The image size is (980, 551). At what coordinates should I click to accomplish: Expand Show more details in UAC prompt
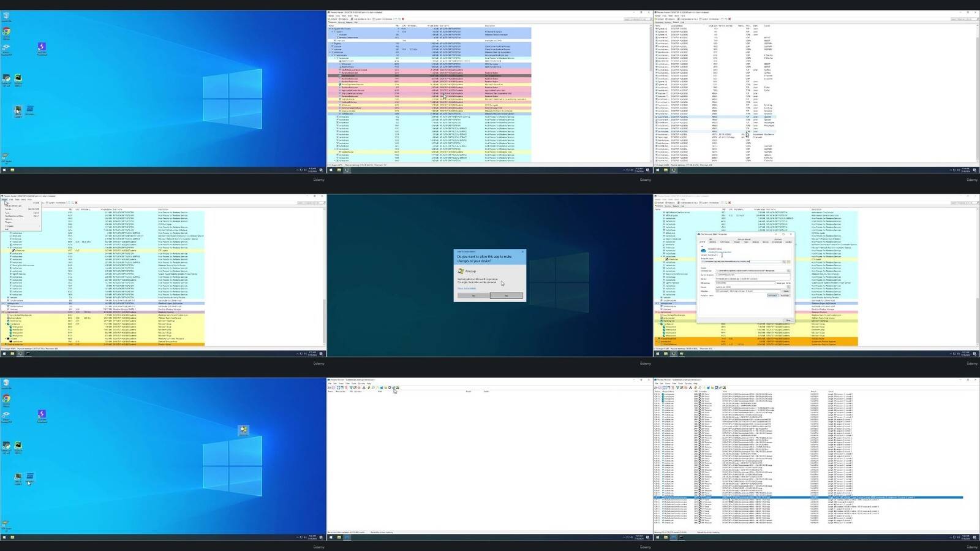tap(467, 288)
